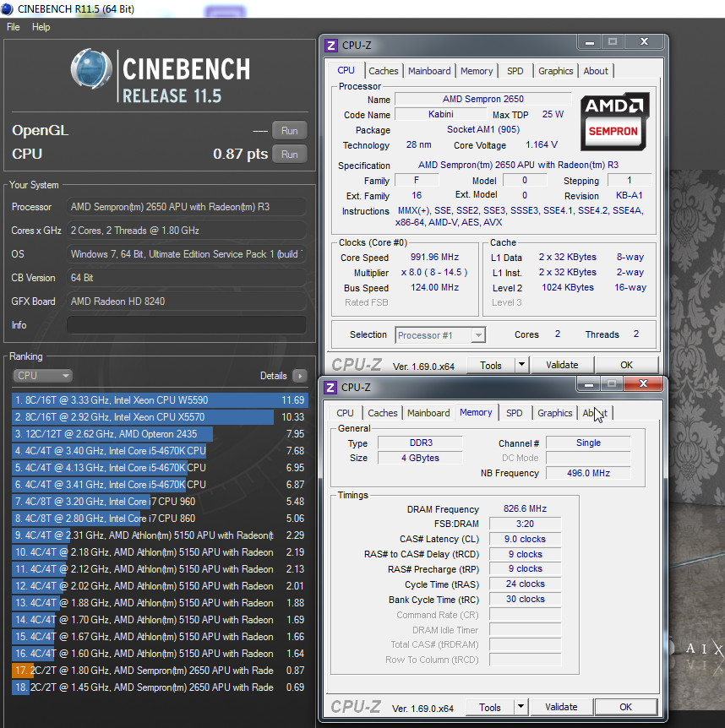Switch to About tab in upper CPU-Z
Screen dimensions: 725x728
pos(596,71)
